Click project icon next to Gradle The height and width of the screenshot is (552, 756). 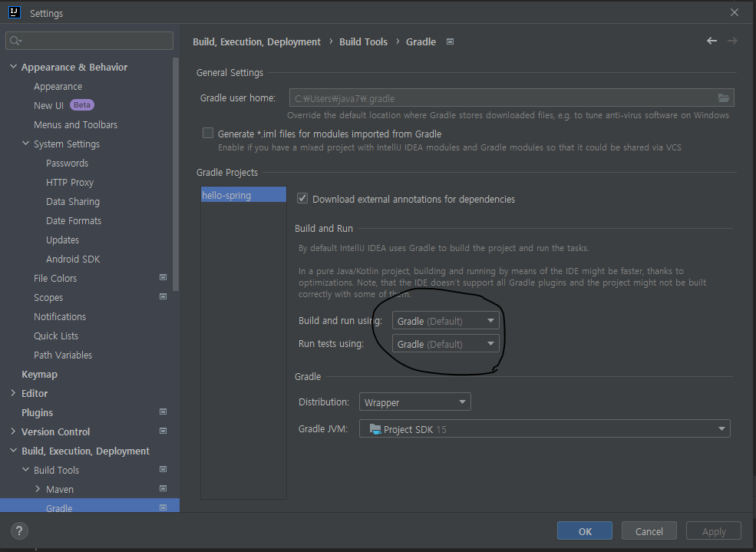click(163, 507)
